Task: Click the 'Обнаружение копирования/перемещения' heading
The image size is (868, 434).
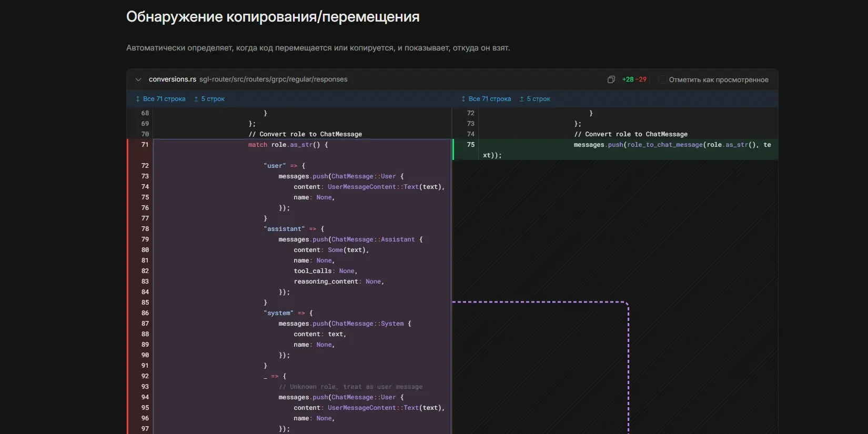Action: 273,17
